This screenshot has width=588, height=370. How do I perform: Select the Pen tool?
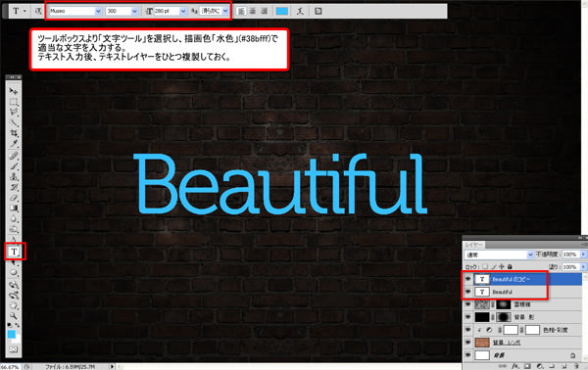14,239
